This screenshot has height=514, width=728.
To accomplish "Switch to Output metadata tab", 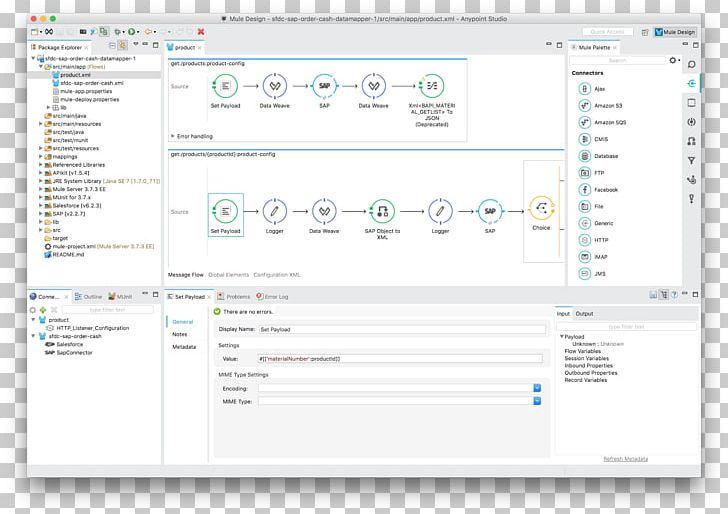I will tap(585, 314).
